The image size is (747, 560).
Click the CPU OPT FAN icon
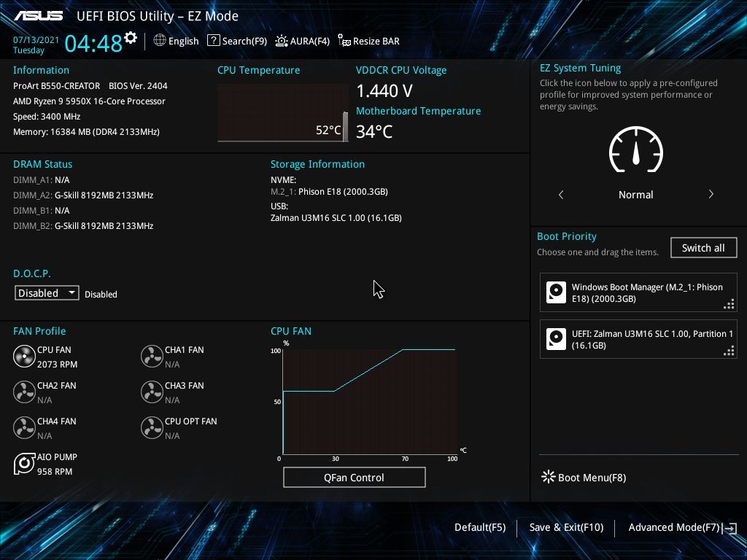click(152, 427)
